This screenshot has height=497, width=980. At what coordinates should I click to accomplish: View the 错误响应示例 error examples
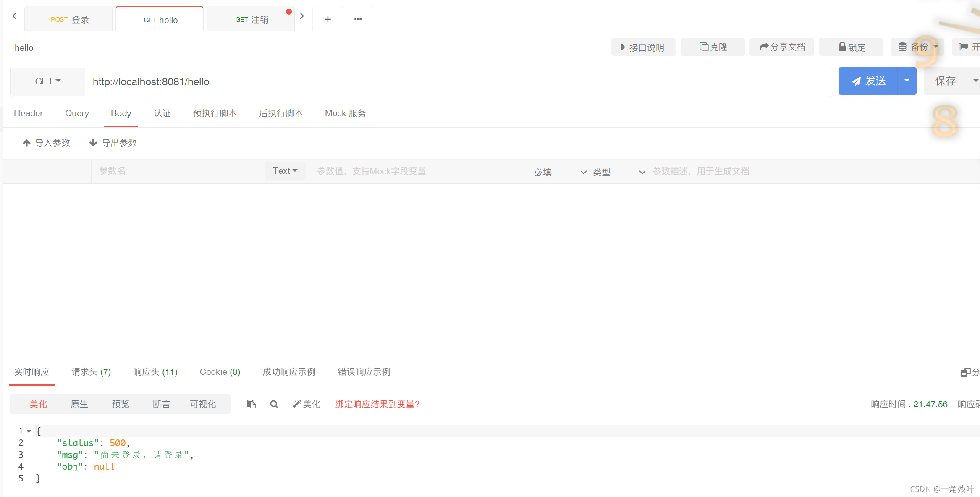(x=364, y=371)
